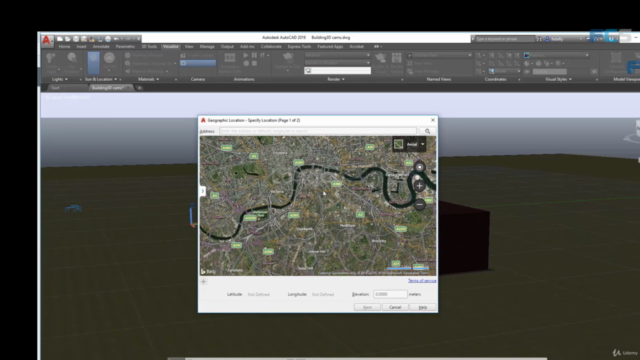Open the Aerial map style dropdown
This screenshot has width=640, height=360.
point(422,144)
